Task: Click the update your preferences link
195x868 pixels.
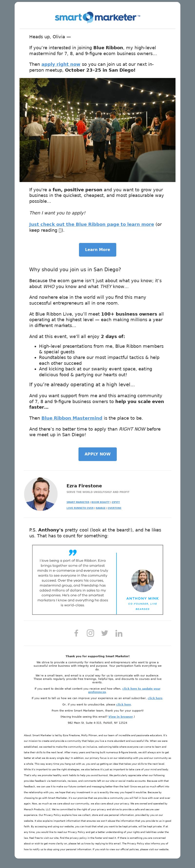Action: point(124,690)
